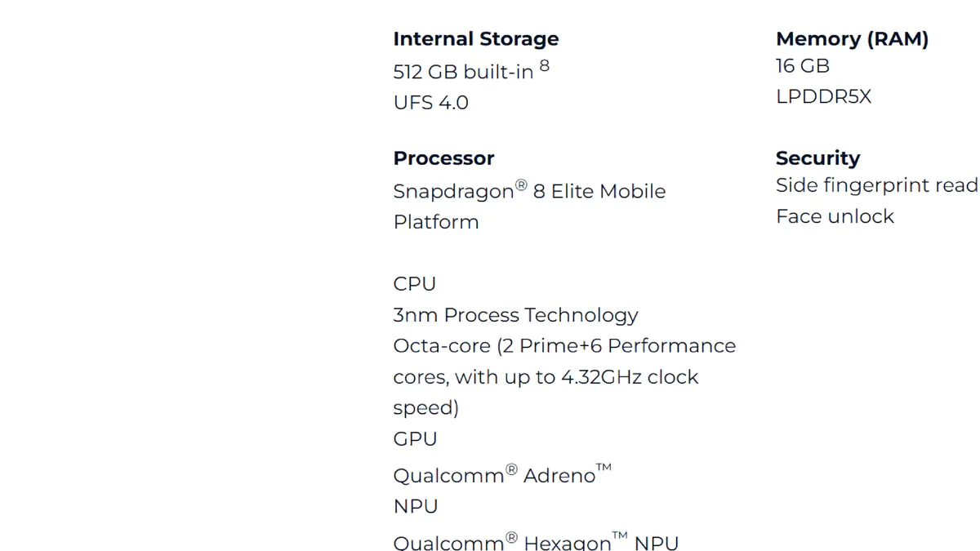
Task: Click the Side fingerprint reader text
Action: click(x=877, y=186)
